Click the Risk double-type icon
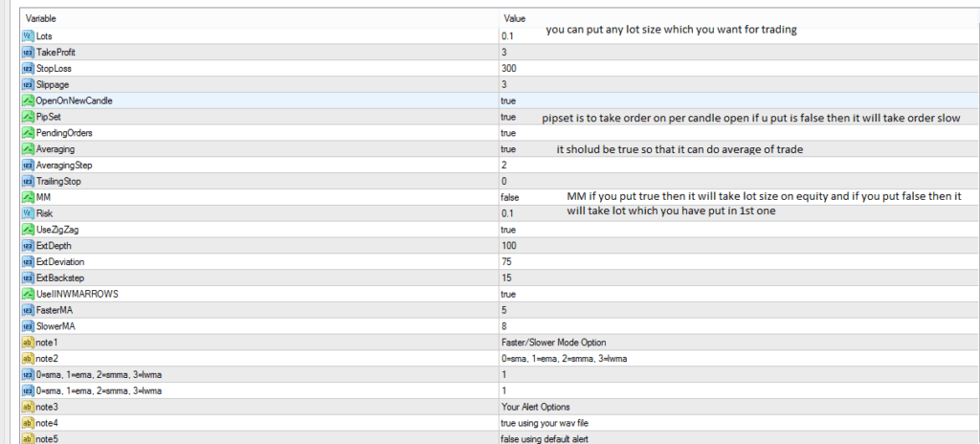 (26, 213)
